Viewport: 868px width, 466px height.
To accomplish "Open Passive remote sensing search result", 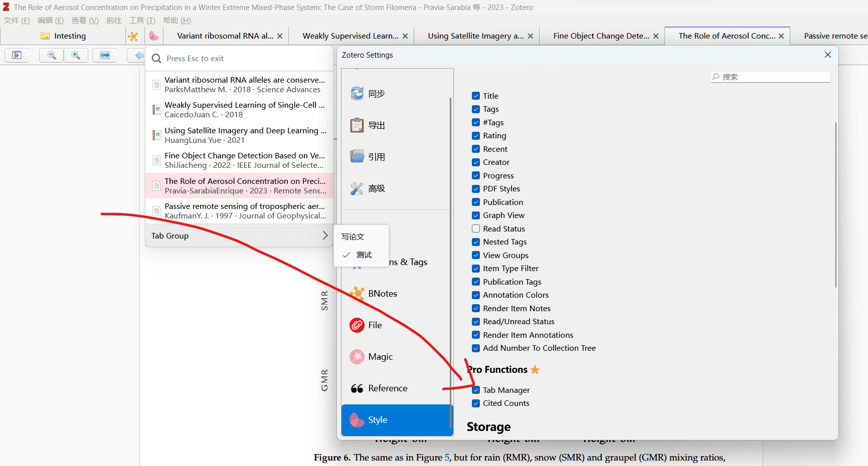I will (x=245, y=211).
